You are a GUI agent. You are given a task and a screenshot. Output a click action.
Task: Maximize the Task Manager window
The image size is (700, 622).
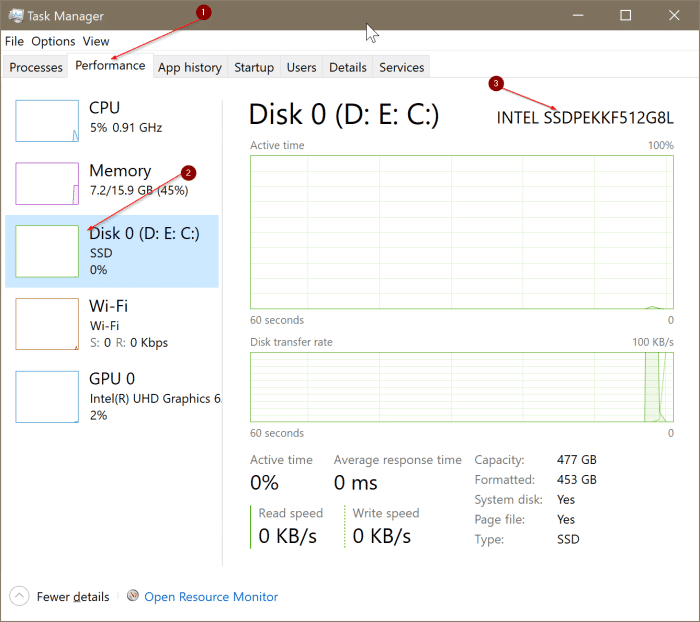(x=625, y=15)
